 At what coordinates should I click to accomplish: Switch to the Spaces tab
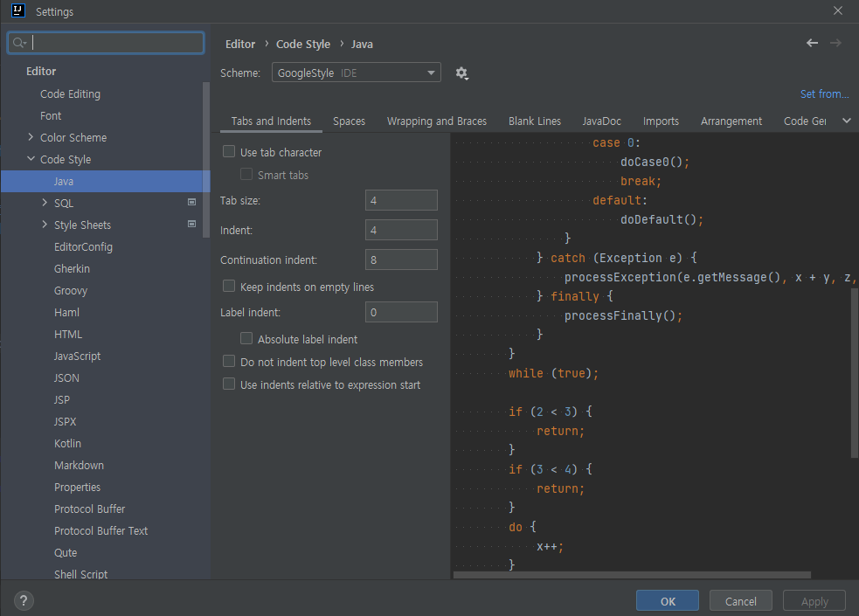349,121
